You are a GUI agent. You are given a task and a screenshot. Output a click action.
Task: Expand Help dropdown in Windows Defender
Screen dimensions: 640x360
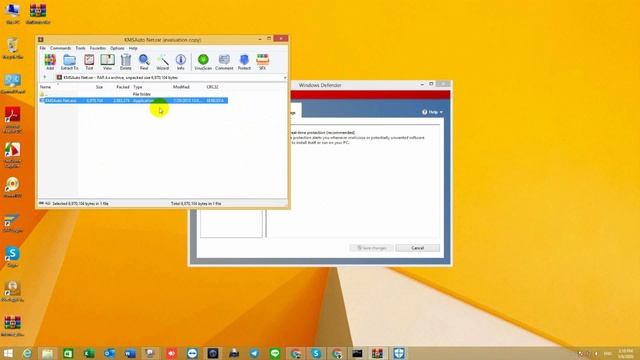click(432, 112)
